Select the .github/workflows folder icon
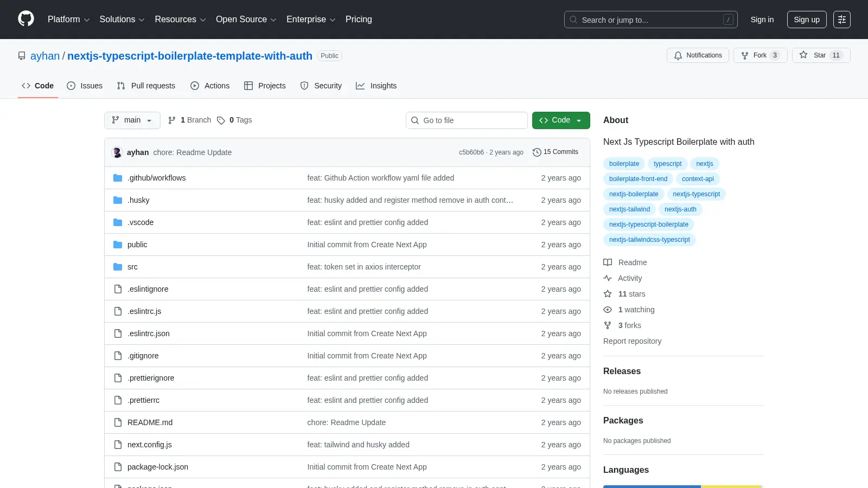 (x=118, y=178)
